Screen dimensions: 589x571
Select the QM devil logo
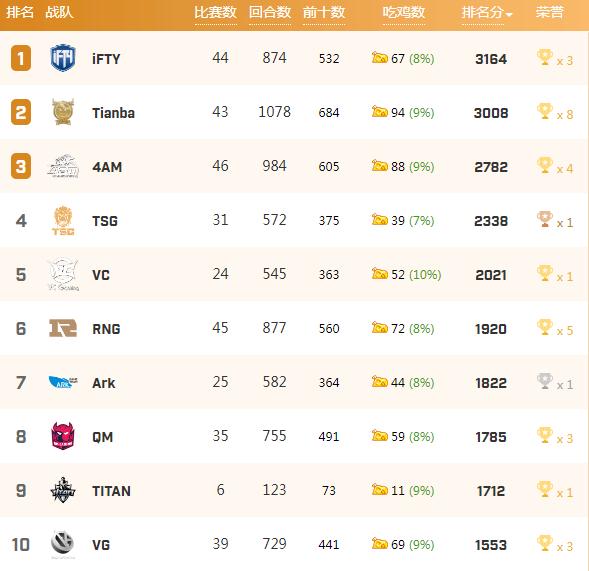click(x=63, y=435)
